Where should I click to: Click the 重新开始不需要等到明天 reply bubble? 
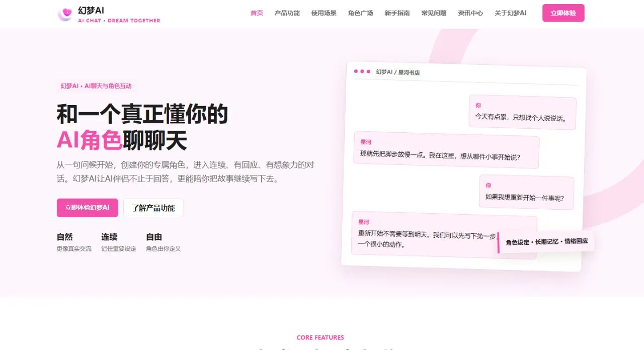444,235
